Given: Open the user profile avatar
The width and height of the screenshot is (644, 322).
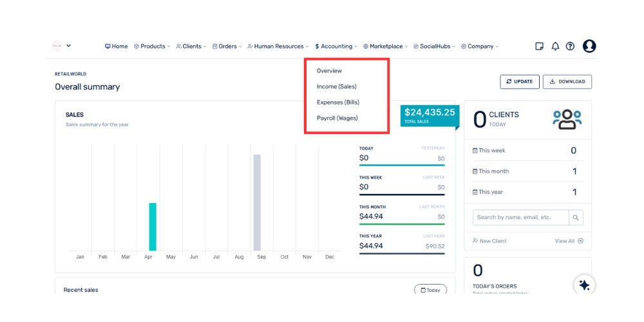Looking at the screenshot, I should [x=589, y=46].
